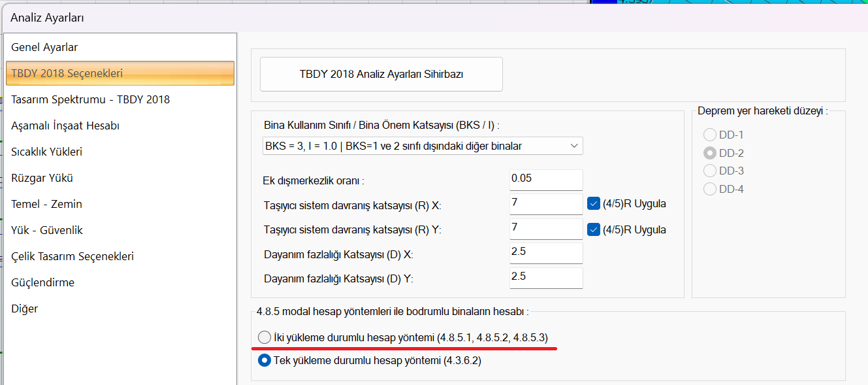Screen dimensions: 868x385
Task: Click Dayanım fazlalığı Katsayısı (D) Y field
Action: tap(545, 277)
